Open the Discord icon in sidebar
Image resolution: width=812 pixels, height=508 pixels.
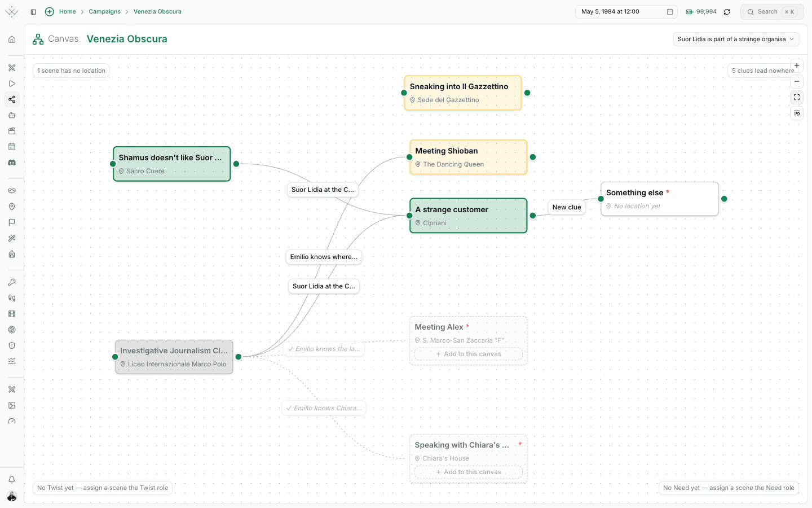point(12,163)
